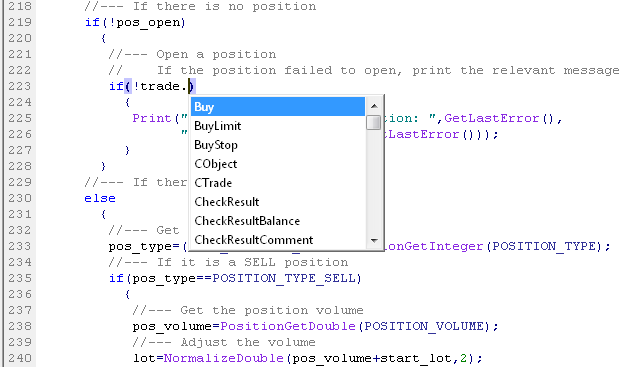
Task: Click the autocomplete list scrollbar thumb
Action: 374,123
